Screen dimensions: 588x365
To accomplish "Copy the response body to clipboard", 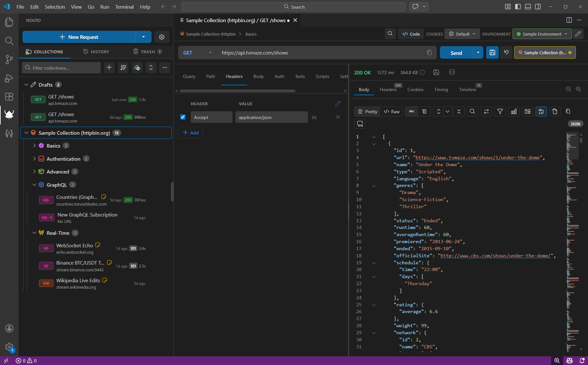I will click(568, 111).
